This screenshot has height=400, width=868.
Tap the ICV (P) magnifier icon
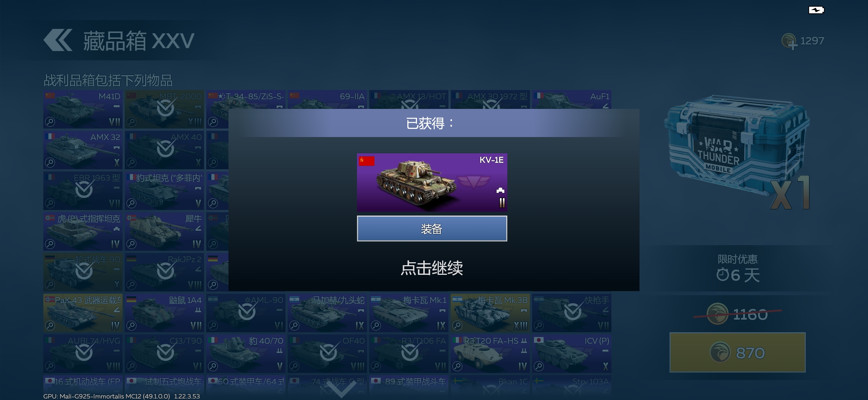(539, 366)
